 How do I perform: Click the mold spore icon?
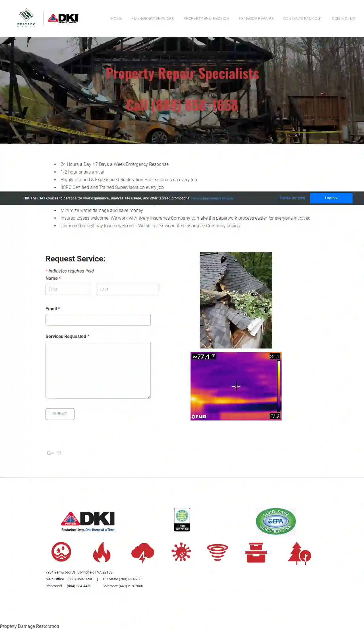coord(181,552)
